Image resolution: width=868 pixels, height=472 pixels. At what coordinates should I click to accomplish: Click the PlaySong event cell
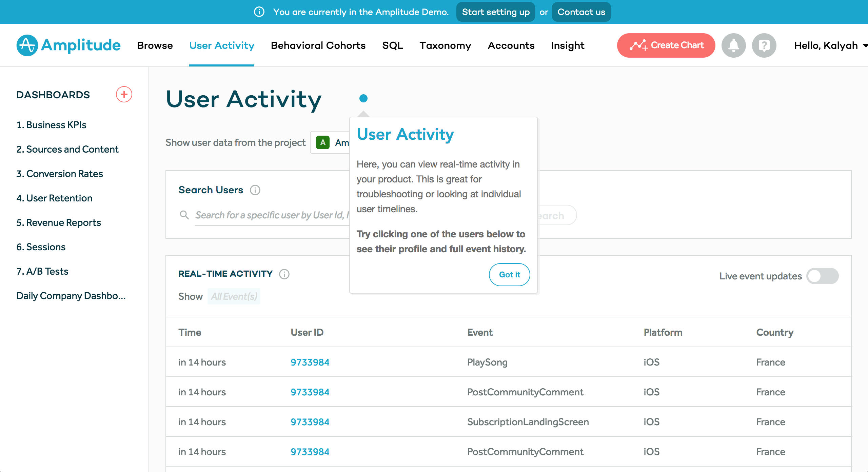tap(487, 362)
